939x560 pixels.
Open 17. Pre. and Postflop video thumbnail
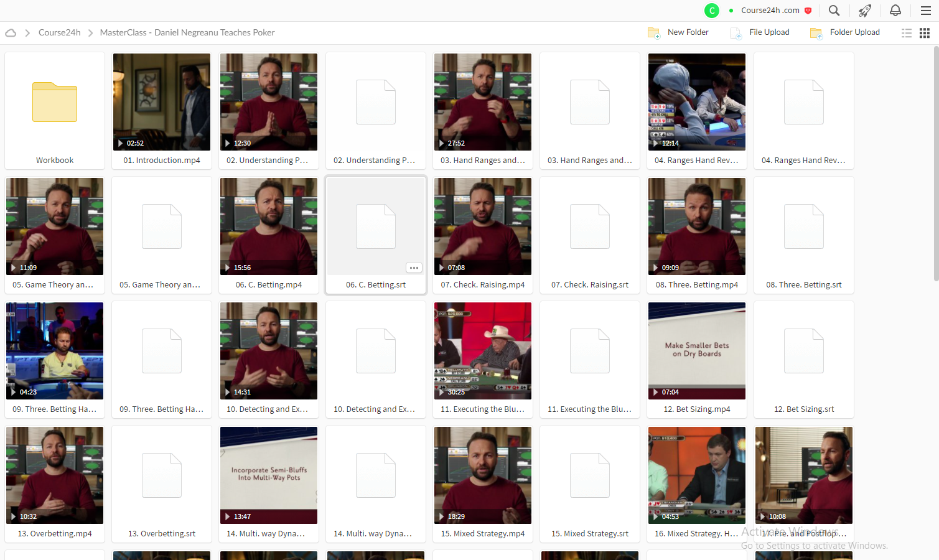[x=804, y=475]
